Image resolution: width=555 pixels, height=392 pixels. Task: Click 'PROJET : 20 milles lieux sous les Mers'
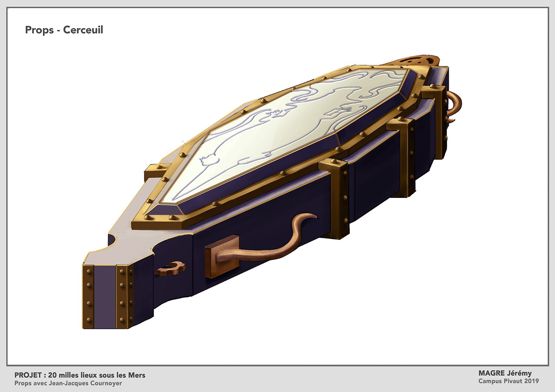click(80, 375)
